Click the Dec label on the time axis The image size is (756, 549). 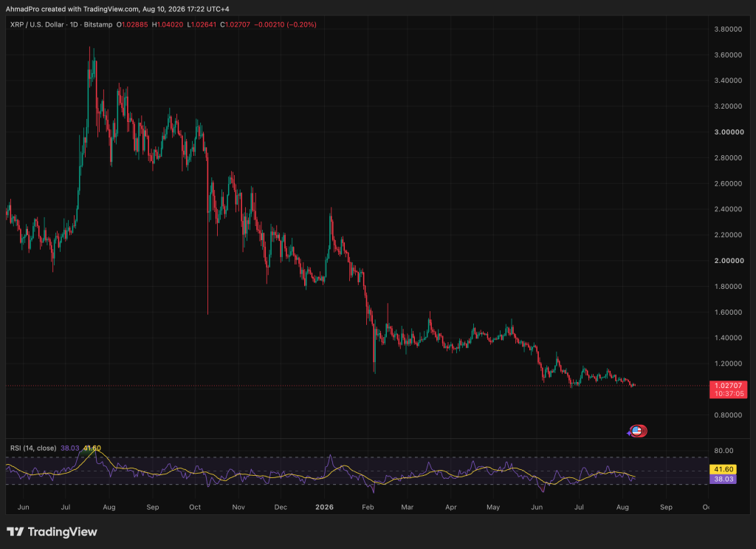pyautogui.click(x=281, y=507)
